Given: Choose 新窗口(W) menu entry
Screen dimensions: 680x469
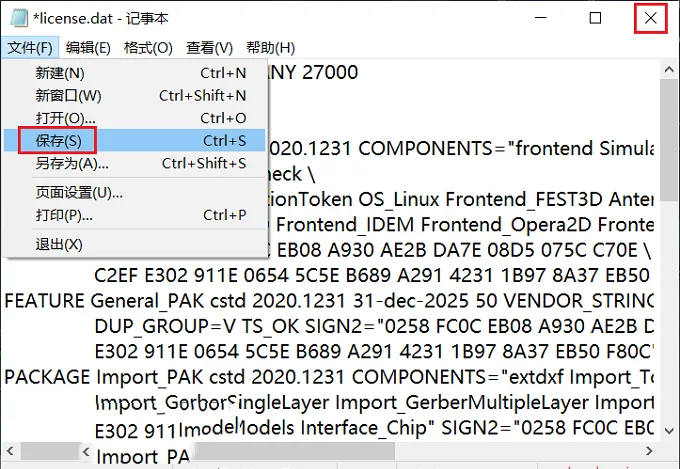Looking at the screenshot, I should pyautogui.click(x=134, y=95).
